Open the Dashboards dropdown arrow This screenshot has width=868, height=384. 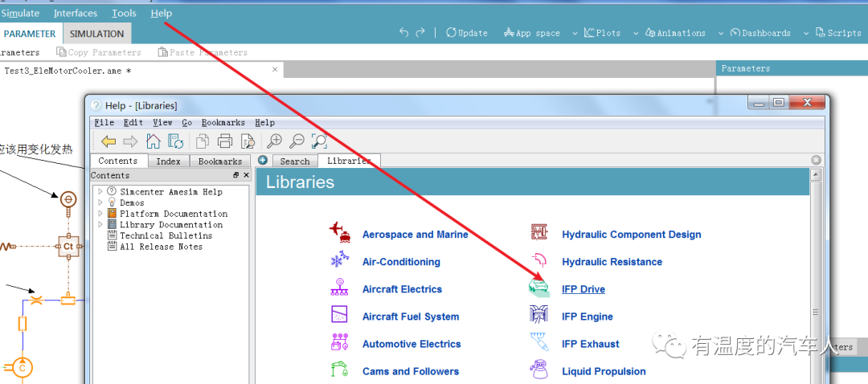click(x=805, y=33)
